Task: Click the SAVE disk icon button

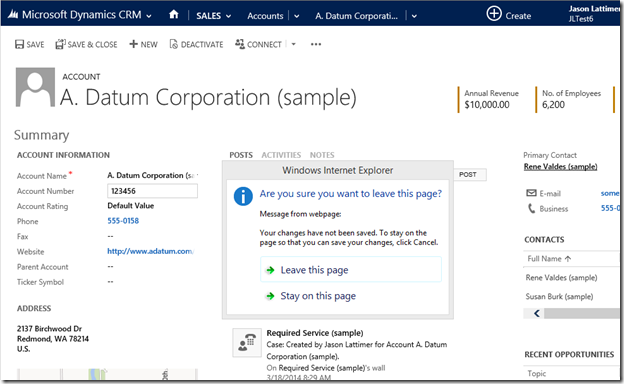Action: click(x=29, y=44)
